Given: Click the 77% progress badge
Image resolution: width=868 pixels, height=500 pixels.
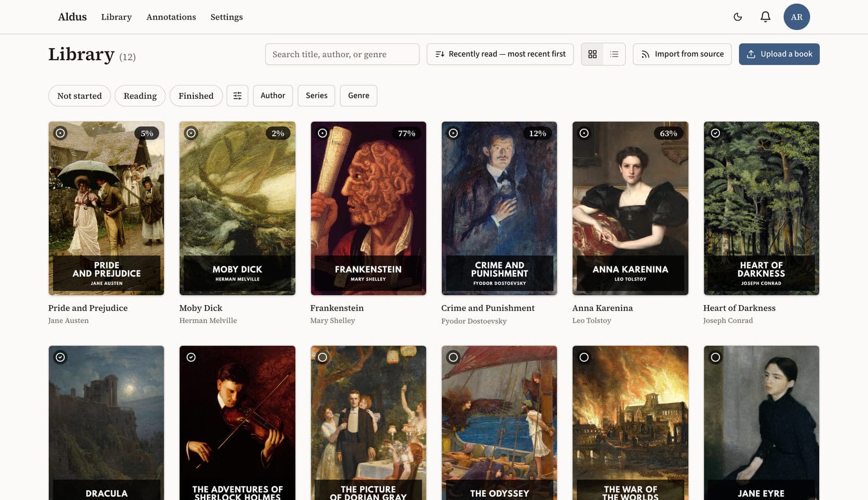Looking at the screenshot, I should pos(406,133).
